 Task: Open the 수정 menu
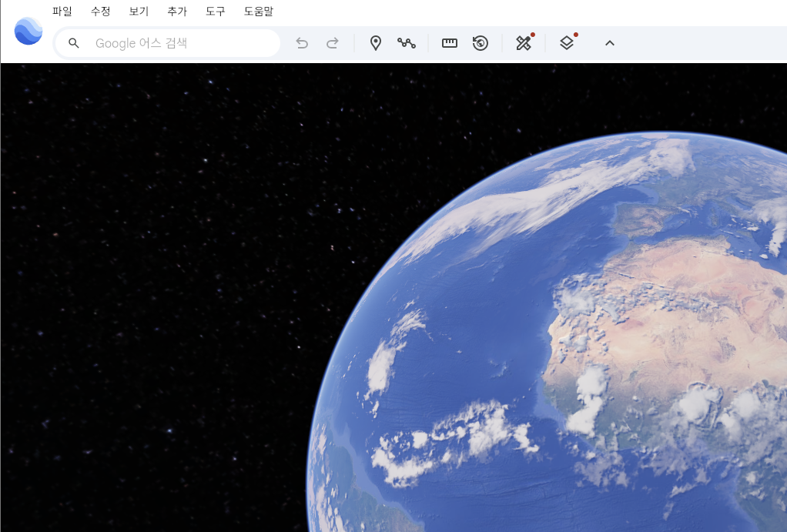tap(100, 11)
